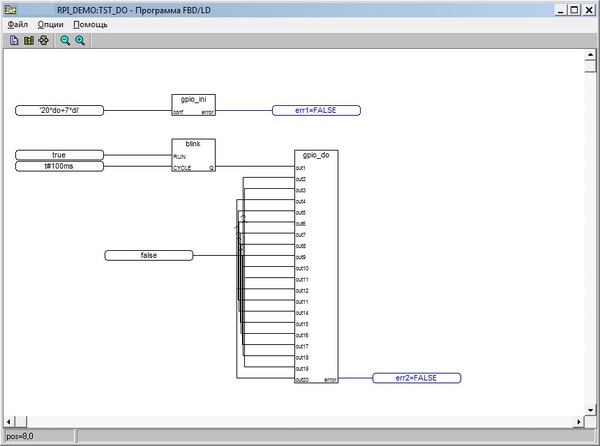Select the err1=FALSE output variable

(316, 111)
